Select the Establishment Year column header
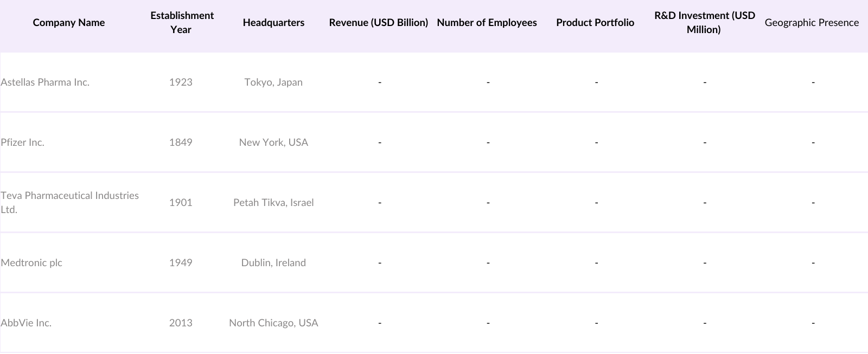This screenshot has height=354, width=868. 182,23
